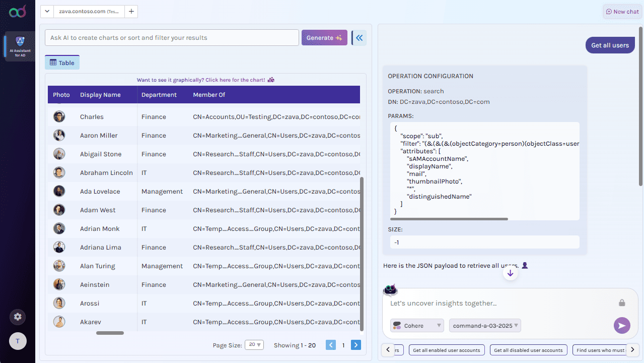This screenshot has height=363, width=644.
Task: Click the chart icon next to the chart prompt
Action: tap(270, 80)
